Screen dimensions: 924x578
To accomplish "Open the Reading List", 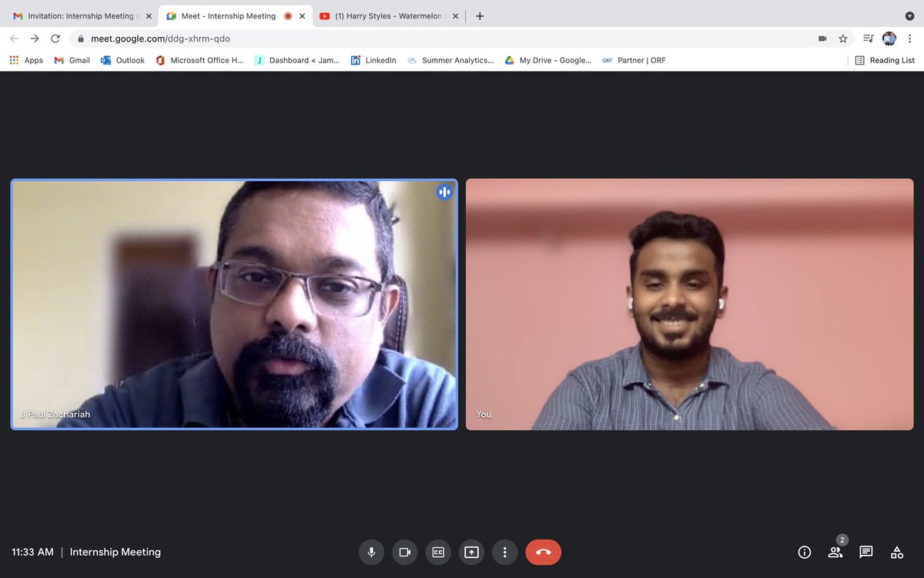I will tap(884, 59).
